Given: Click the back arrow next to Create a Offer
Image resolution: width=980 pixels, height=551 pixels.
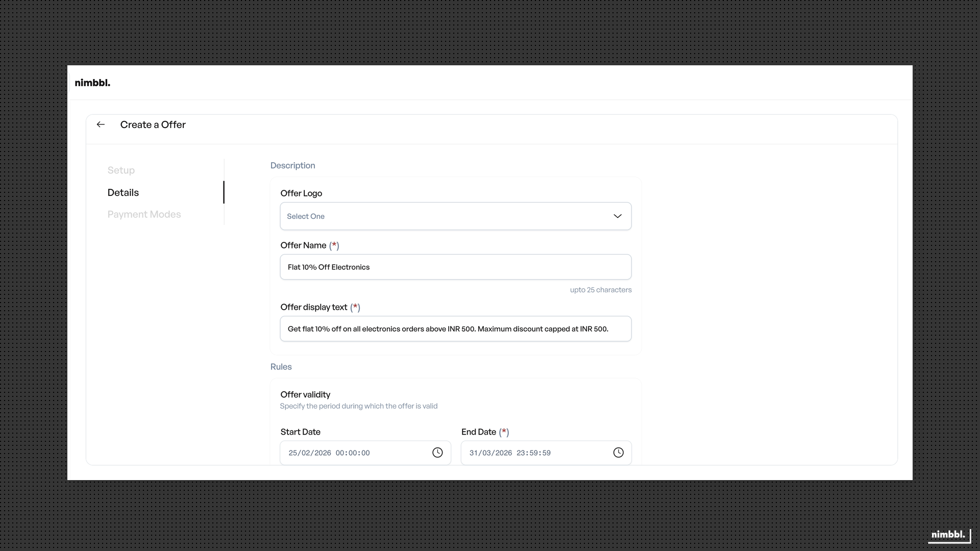Looking at the screenshot, I should click(101, 124).
